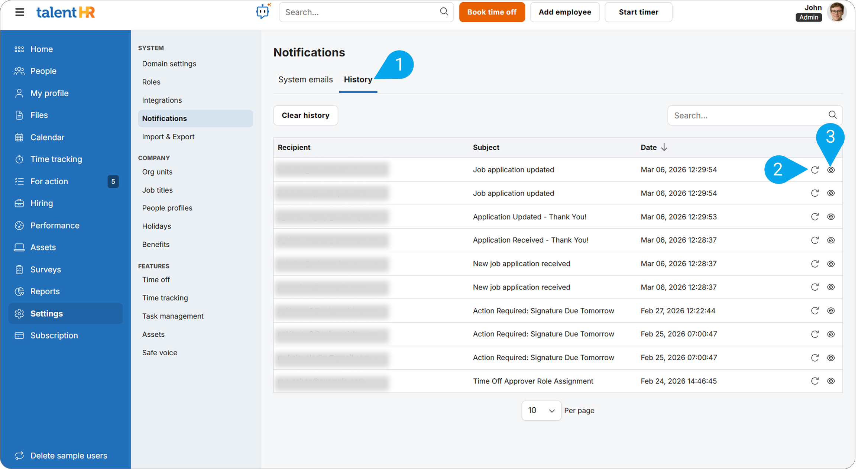Click the Clear history button

pyautogui.click(x=305, y=115)
